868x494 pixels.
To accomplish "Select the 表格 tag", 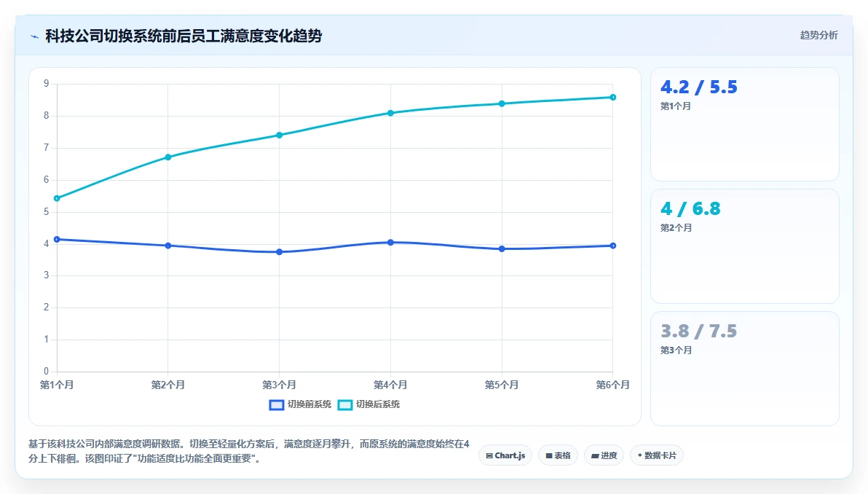I will pyautogui.click(x=558, y=455).
